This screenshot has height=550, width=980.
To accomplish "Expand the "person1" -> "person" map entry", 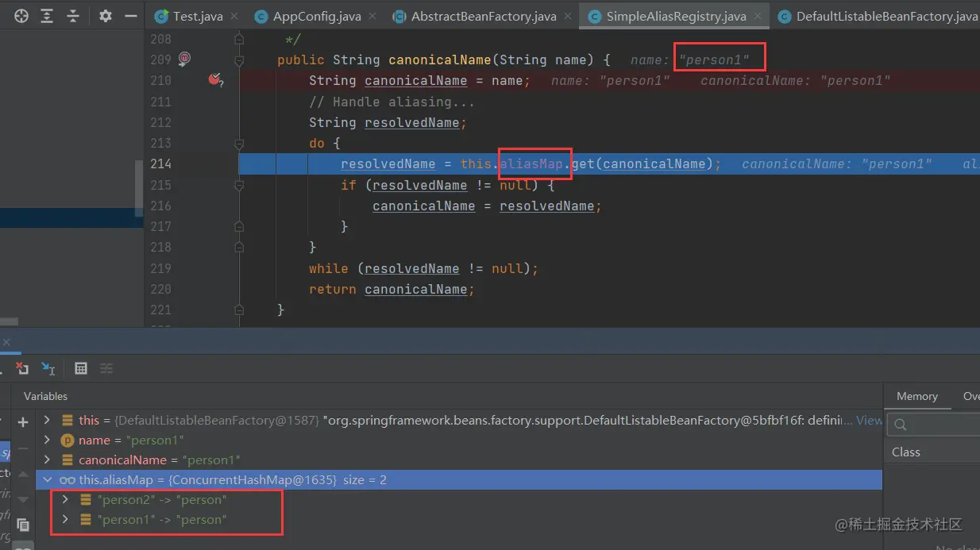I will click(66, 520).
